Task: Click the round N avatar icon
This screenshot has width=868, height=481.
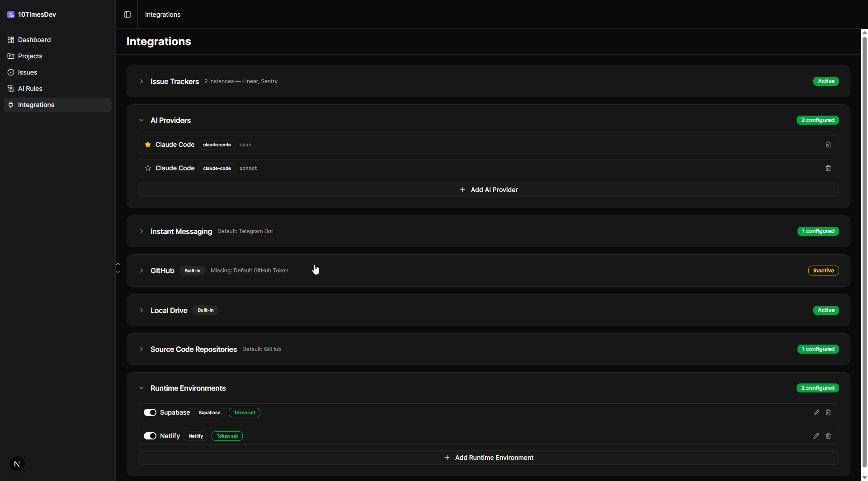Action: (17, 464)
